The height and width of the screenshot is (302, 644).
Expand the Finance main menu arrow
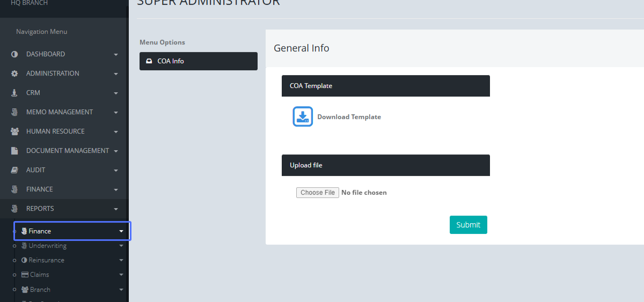116,190
